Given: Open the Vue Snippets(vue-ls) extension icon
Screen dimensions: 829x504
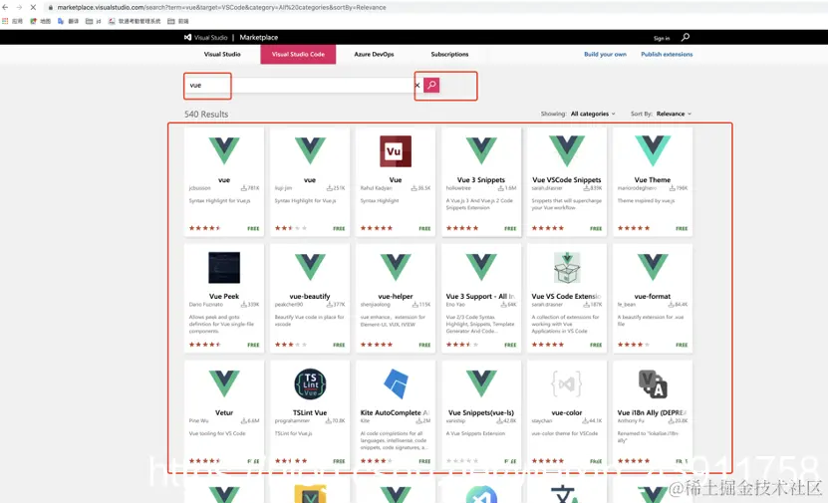Looking at the screenshot, I should pyautogui.click(x=481, y=383).
